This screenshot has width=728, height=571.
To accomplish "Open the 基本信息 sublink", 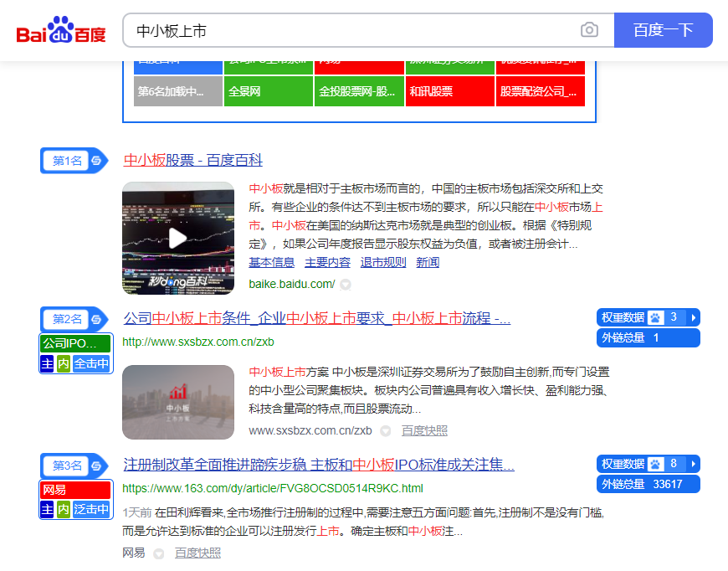I will pyautogui.click(x=272, y=263).
